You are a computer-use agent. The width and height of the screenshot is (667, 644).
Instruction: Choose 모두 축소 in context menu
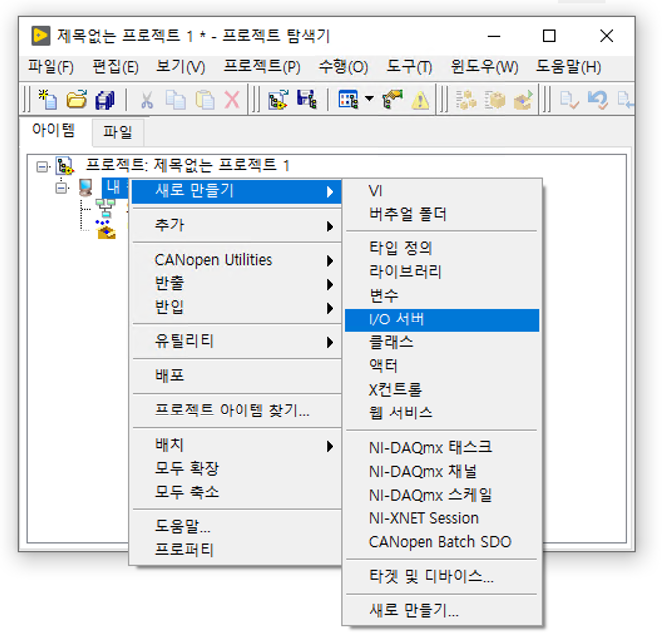coord(237,492)
